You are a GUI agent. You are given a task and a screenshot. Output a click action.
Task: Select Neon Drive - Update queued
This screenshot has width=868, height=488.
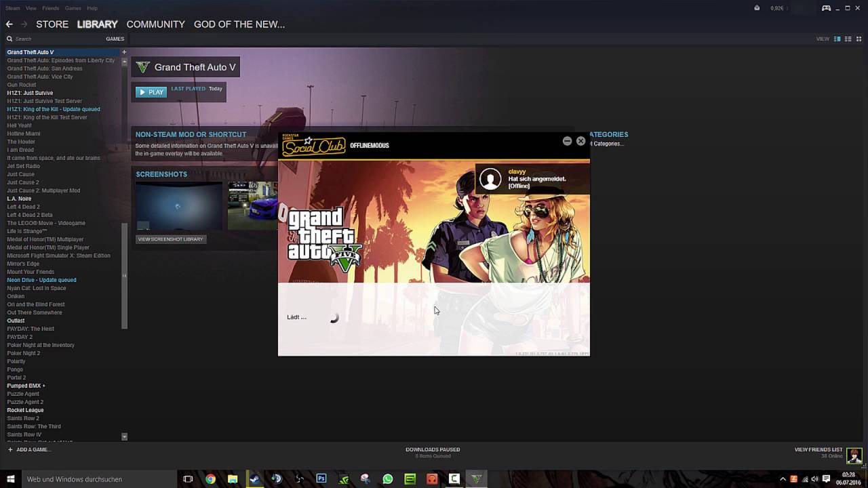[x=41, y=280]
